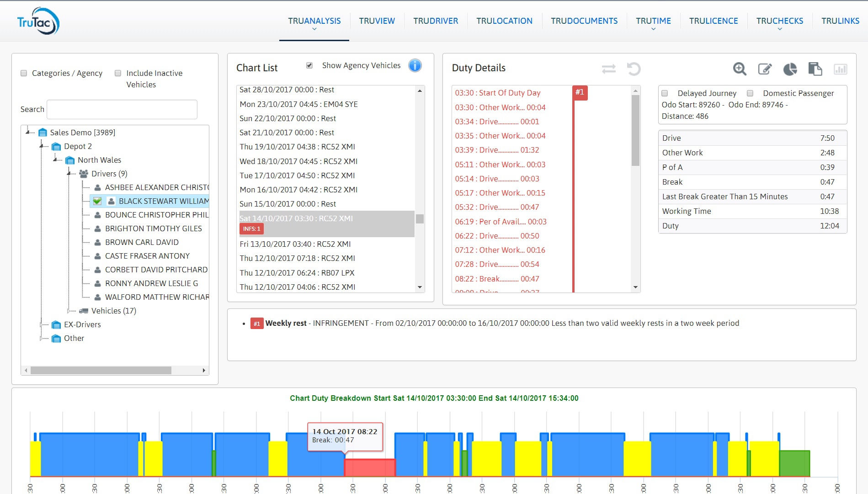868x494 pixels.
Task: Go to the TRUVIEW tab
Action: pyautogui.click(x=377, y=21)
